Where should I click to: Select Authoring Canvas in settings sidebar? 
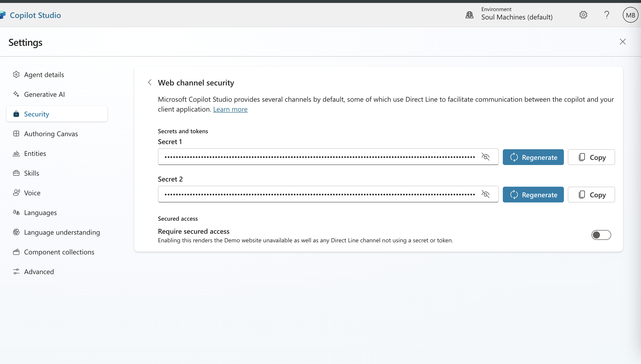pos(51,134)
